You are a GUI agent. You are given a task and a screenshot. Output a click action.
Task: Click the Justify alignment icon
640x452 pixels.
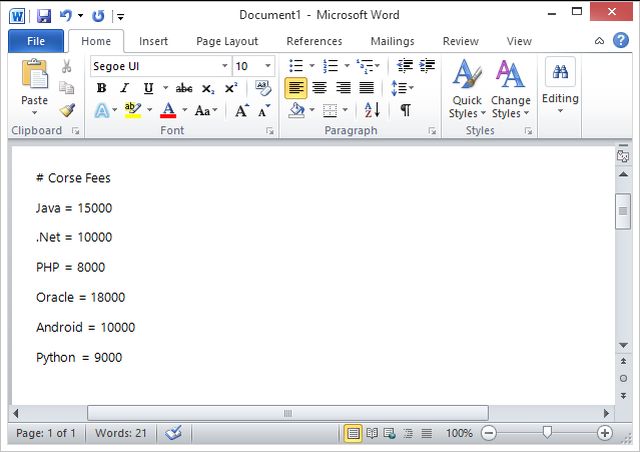coord(367,88)
